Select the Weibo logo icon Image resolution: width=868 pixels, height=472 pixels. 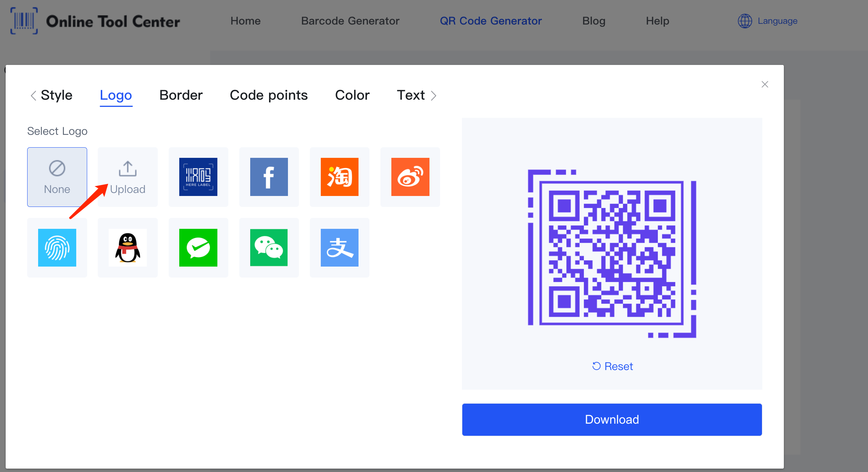[410, 176]
